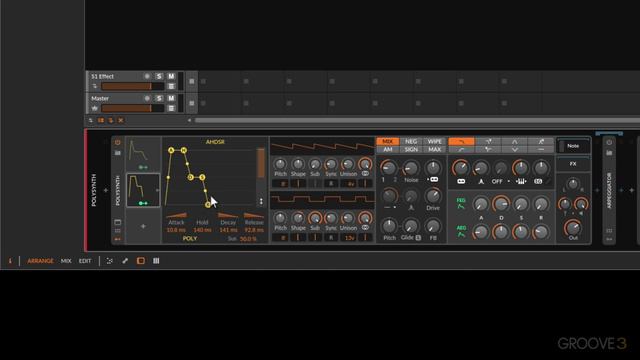This screenshot has height=360, width=640.
Task: Click the S1 Effect track volume fader
Action: [133, 87]
